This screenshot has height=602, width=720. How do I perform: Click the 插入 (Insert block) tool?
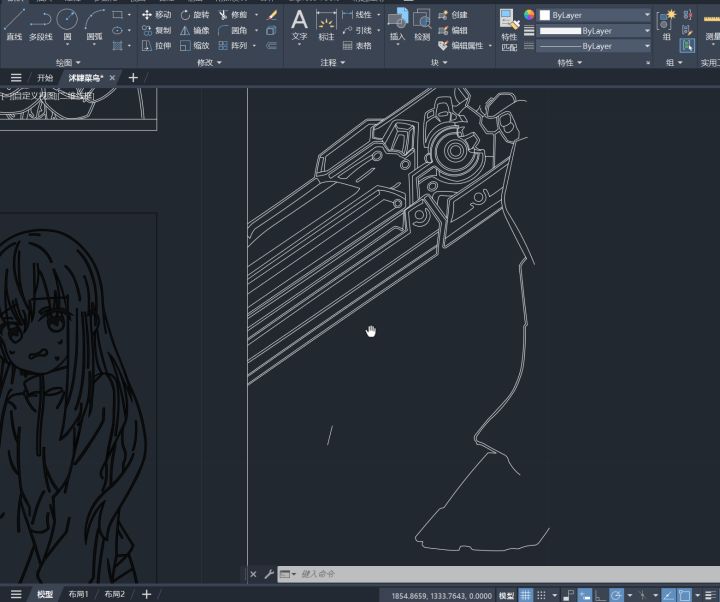pyautogui.click(x=397, y=25)
